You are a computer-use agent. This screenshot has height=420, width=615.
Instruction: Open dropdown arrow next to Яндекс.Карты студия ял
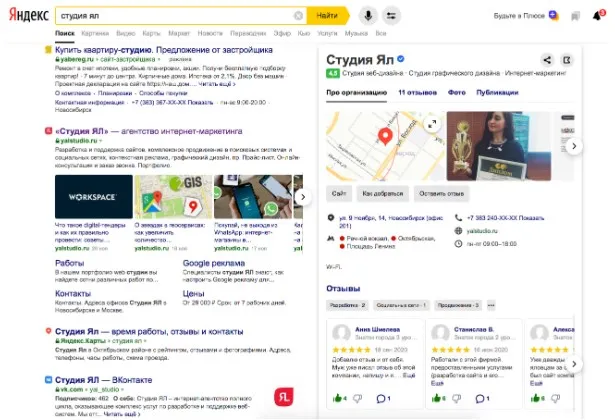tap(145, 341)
